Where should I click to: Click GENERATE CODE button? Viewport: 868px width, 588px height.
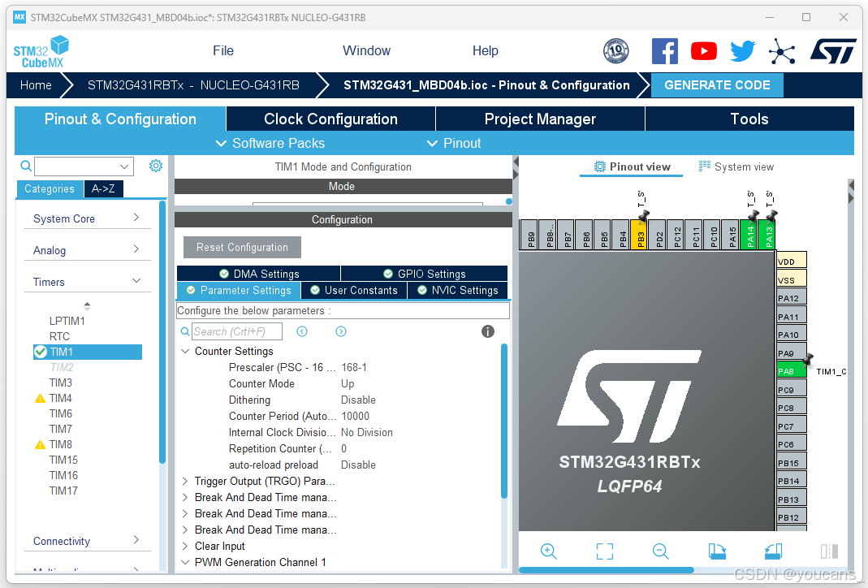[x=717, y=84]
